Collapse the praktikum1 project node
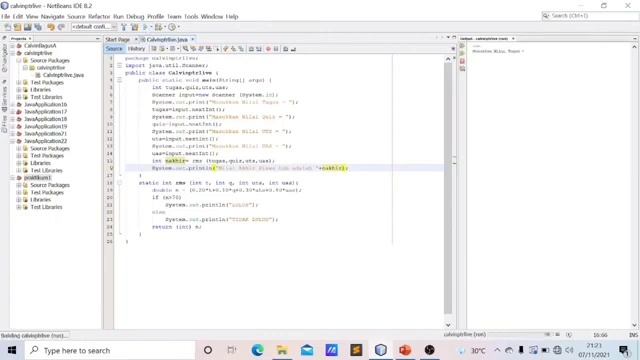 coord(12,178)
